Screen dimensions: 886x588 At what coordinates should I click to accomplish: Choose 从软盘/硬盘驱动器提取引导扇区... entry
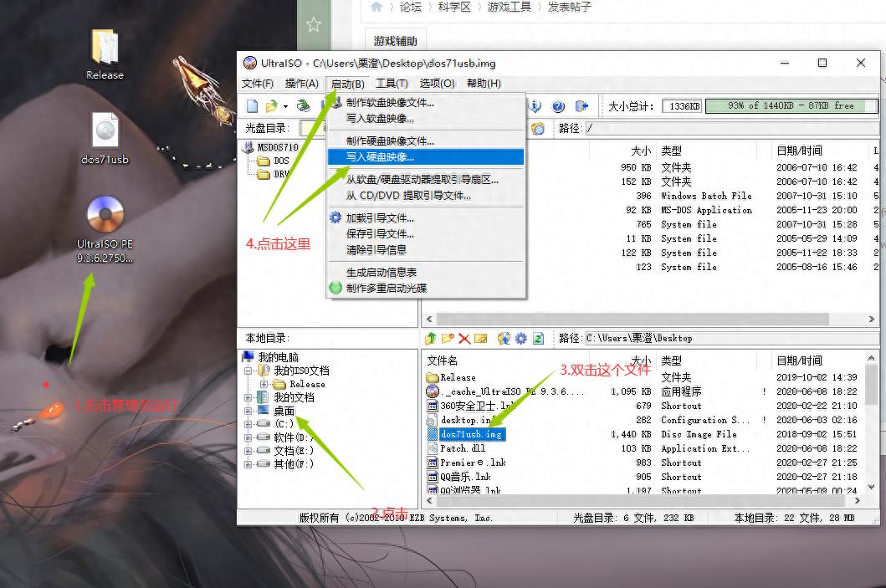pos(426,180)
